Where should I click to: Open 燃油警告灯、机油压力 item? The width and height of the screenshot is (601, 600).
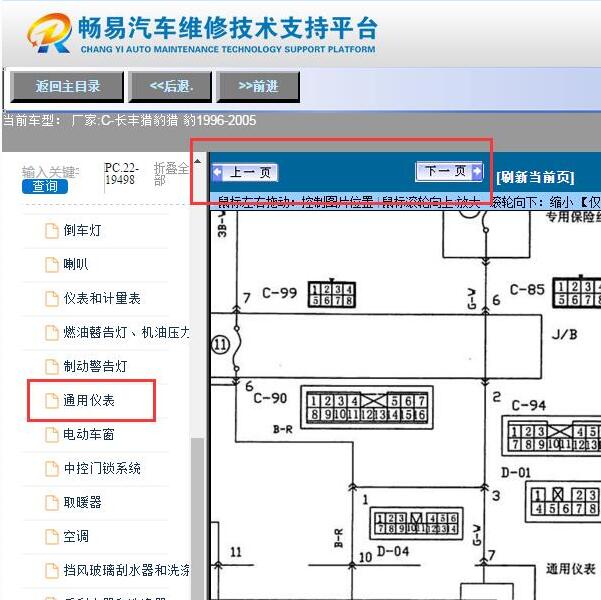click(x=126, y=332)
